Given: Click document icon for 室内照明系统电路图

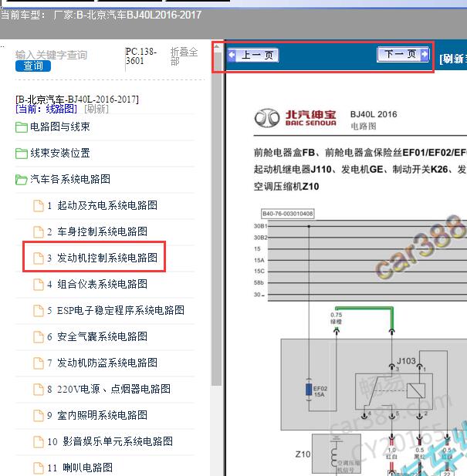Looking at the screenshot, I should [39, 416].
